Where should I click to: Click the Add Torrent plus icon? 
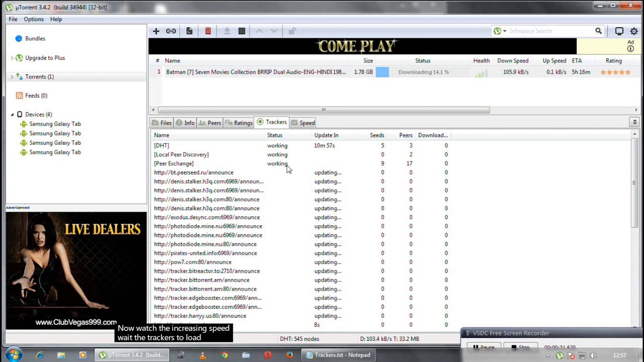[156, 31]
